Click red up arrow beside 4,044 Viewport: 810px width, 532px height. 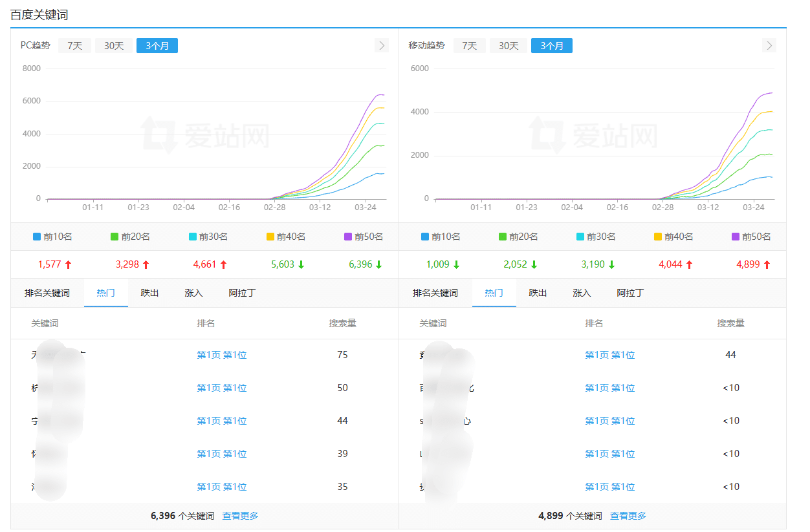coord(689,264)
